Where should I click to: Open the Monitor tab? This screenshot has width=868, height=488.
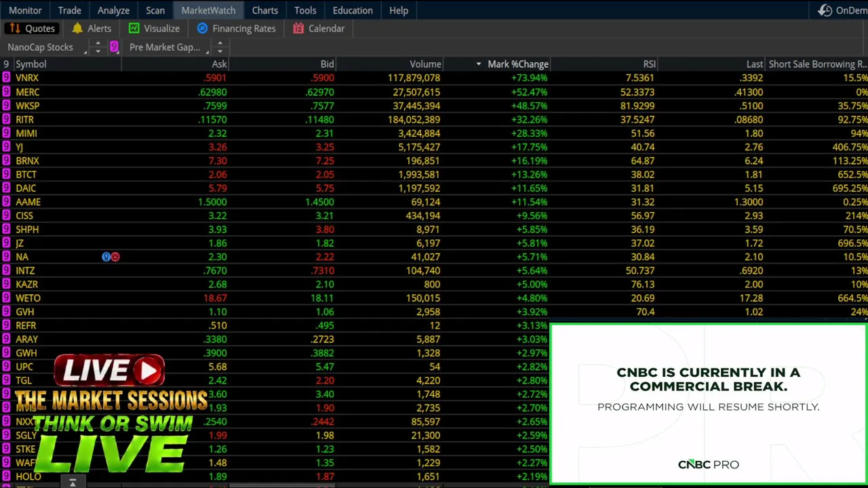tap(25, 10)
